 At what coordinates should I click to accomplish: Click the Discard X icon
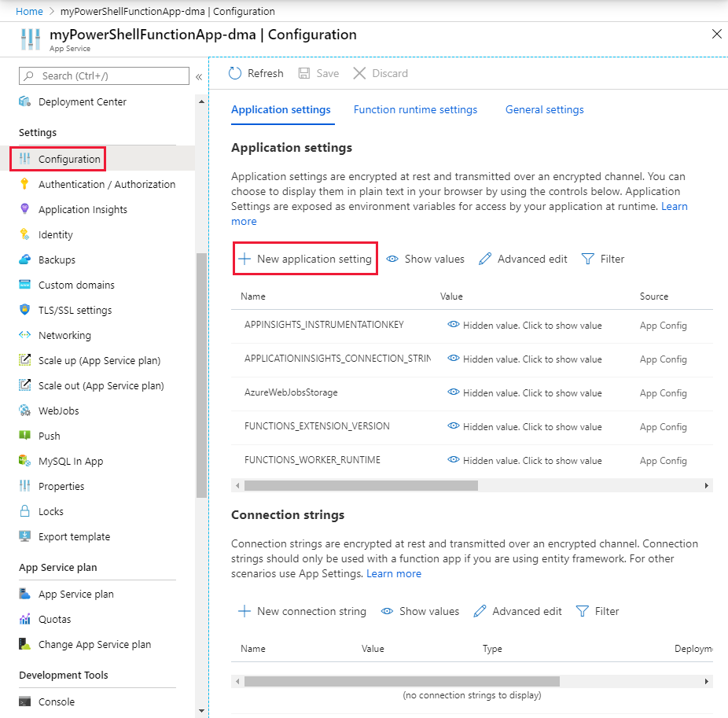coord(359,73)
